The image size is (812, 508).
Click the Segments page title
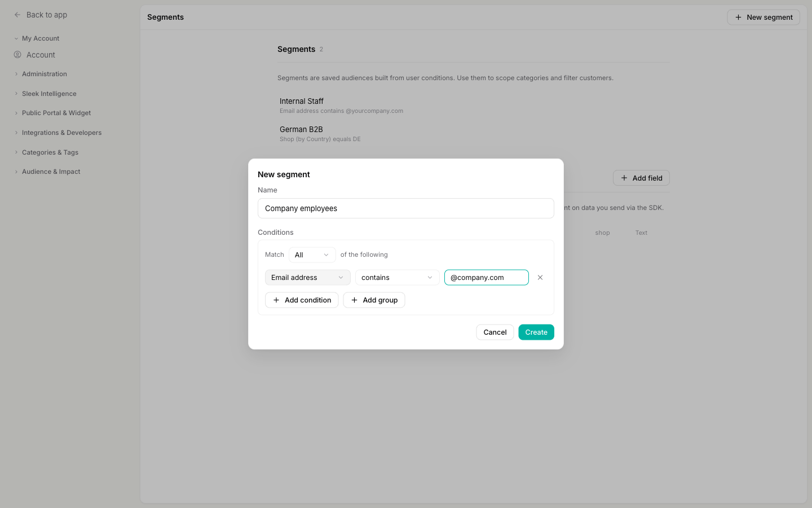(165, 17)
